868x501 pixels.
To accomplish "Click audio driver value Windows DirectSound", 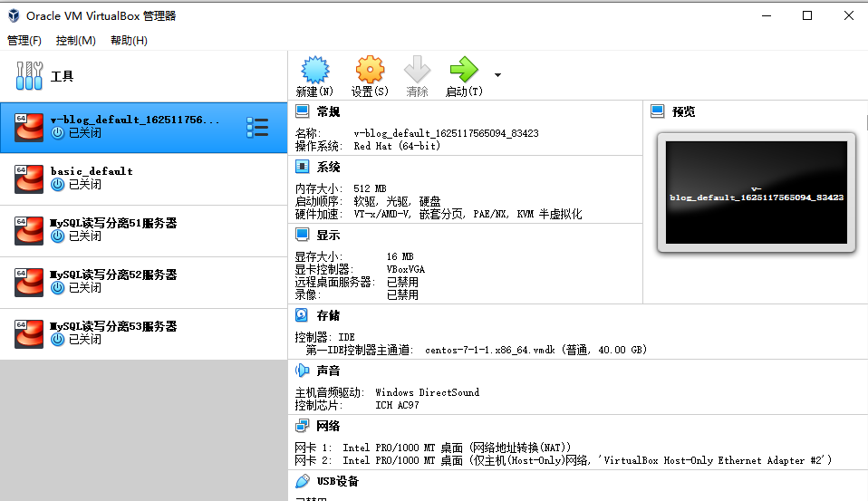I will [x=427, y=392].
